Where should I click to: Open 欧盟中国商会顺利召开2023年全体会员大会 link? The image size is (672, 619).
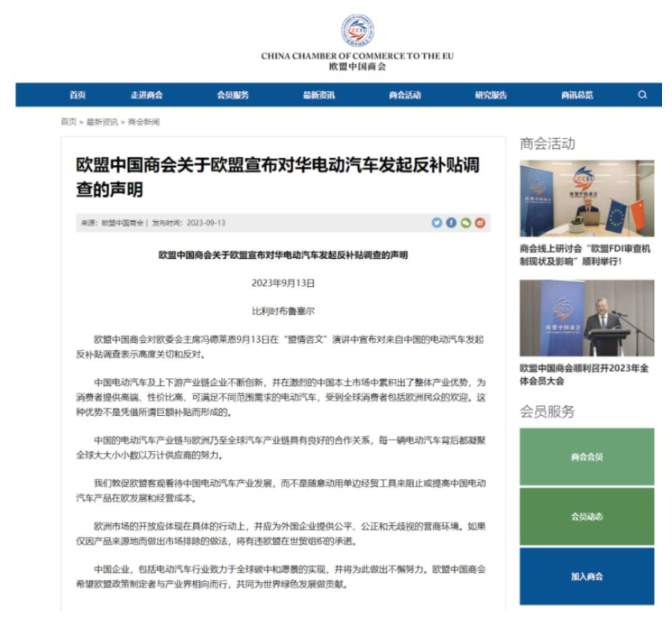(585, 374)
